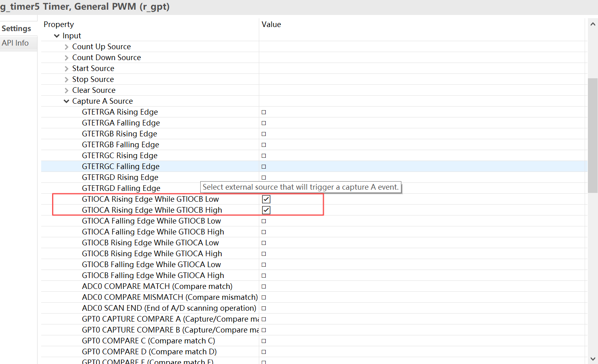Check ADC0 COMPARE MATCH checkbox
The height and width of the screenshot is (364, 598).
pos(264,287)
